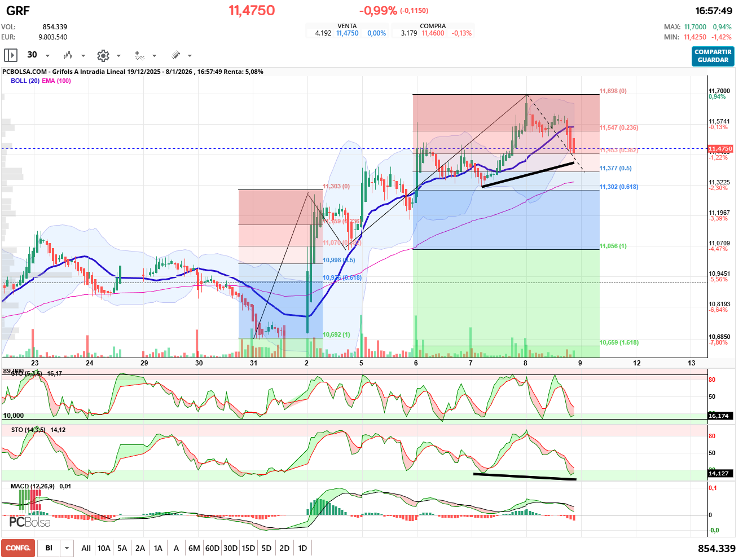Click the EMA (100) indicator label
The width and height of the screenshot is (743, 560).
pos(56,81)
